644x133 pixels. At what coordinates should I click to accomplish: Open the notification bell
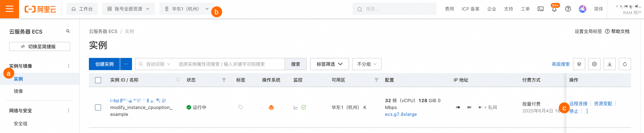tap(554, 9)
